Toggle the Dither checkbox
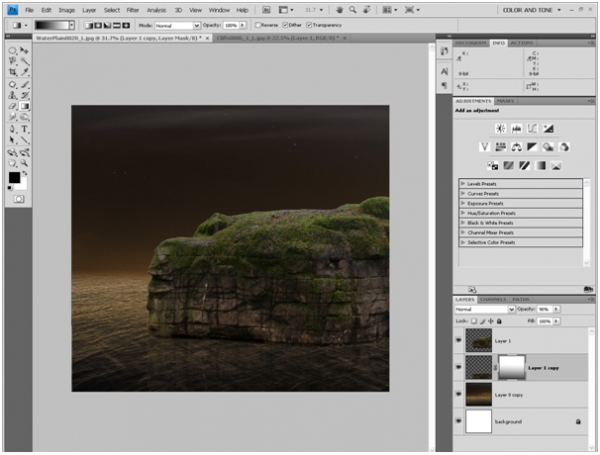Screen dimensions: 600x455 (x=285, y=25)
